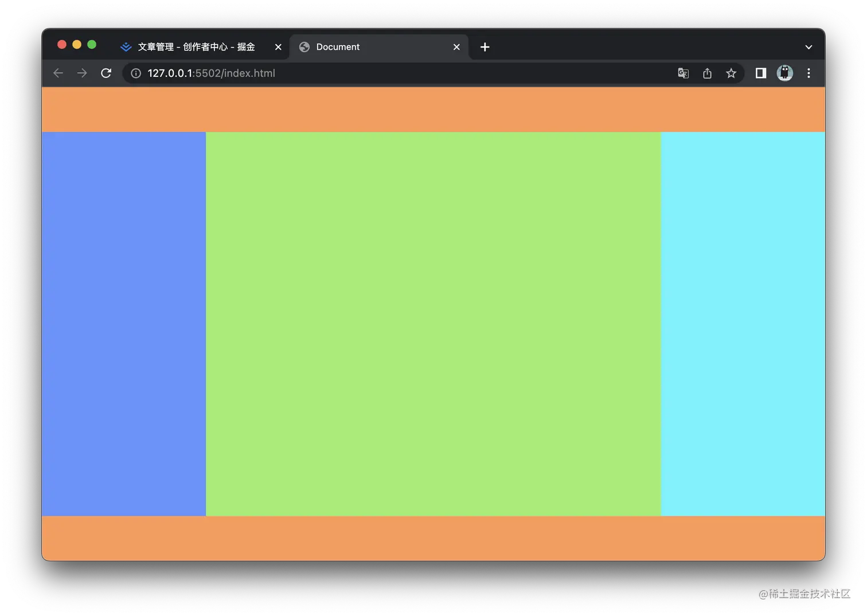867x616 pixels.
Task: Expand the tab search dropdown arrow
Action: click(809, 47)
